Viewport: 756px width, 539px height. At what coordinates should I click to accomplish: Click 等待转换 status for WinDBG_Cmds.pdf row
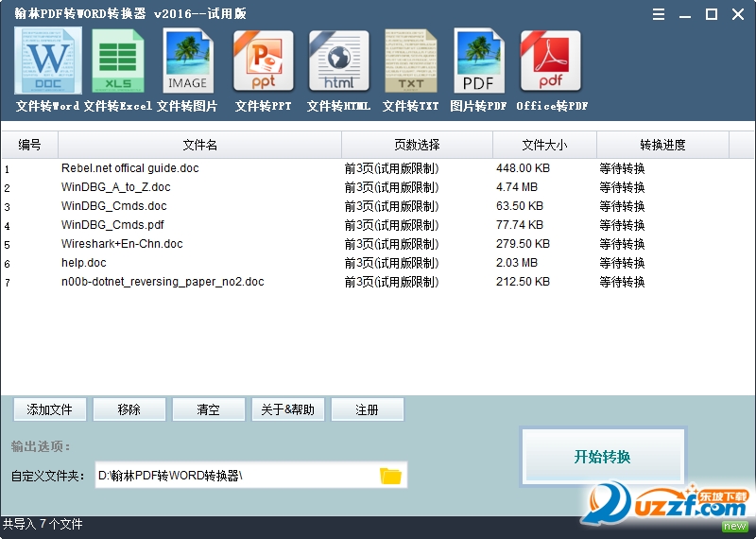click(x=622, y=225)
